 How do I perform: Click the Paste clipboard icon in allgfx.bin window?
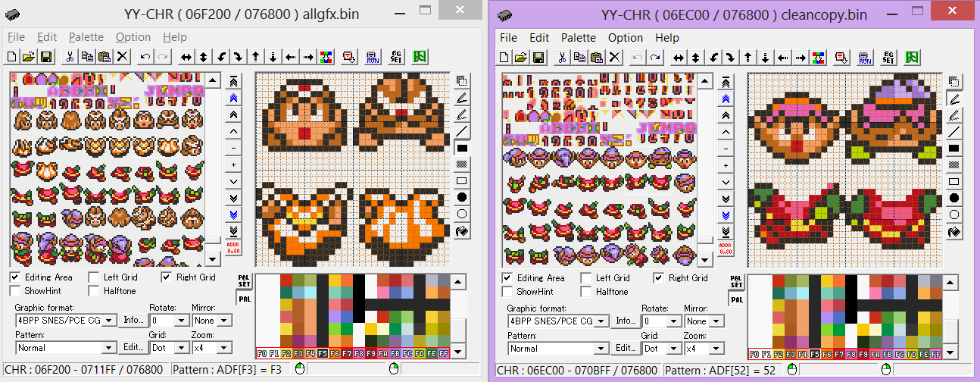point(105,57)
